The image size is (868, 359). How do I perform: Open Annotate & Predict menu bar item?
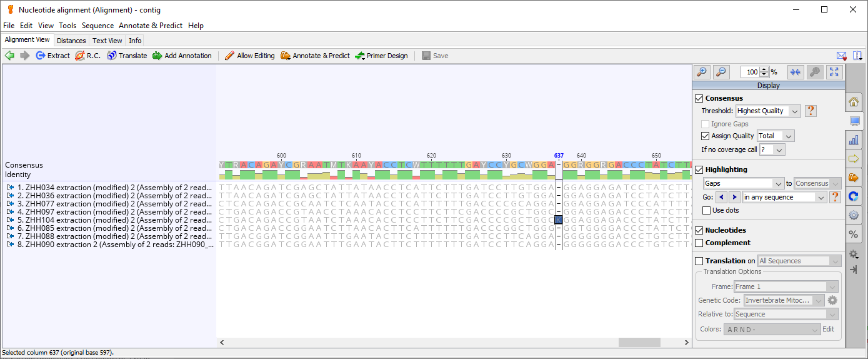pyautogui.click(x=151, y=26)
